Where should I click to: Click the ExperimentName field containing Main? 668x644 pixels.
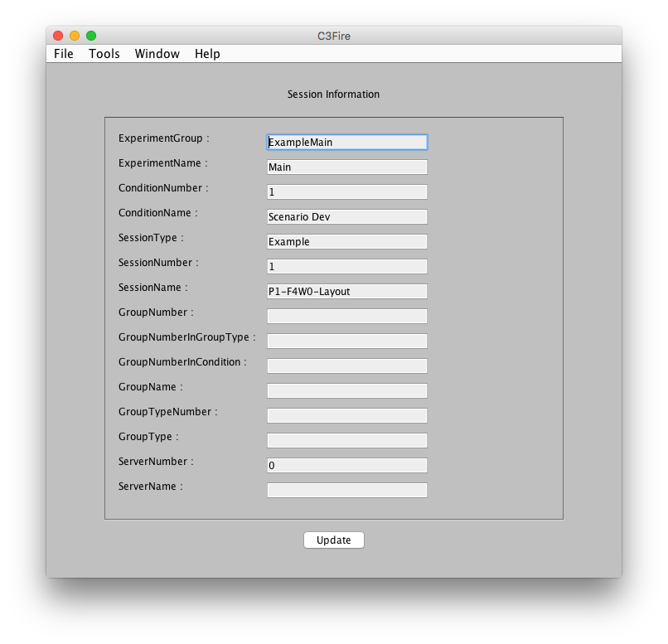point(346,167)
